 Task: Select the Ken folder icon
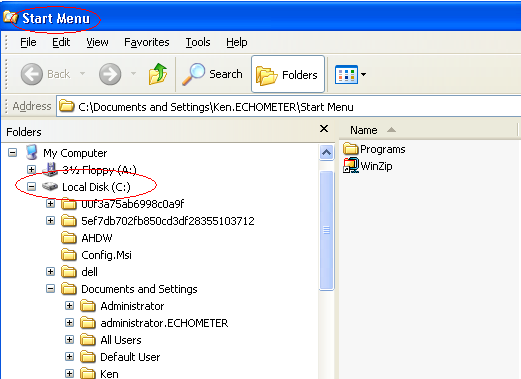88,373
